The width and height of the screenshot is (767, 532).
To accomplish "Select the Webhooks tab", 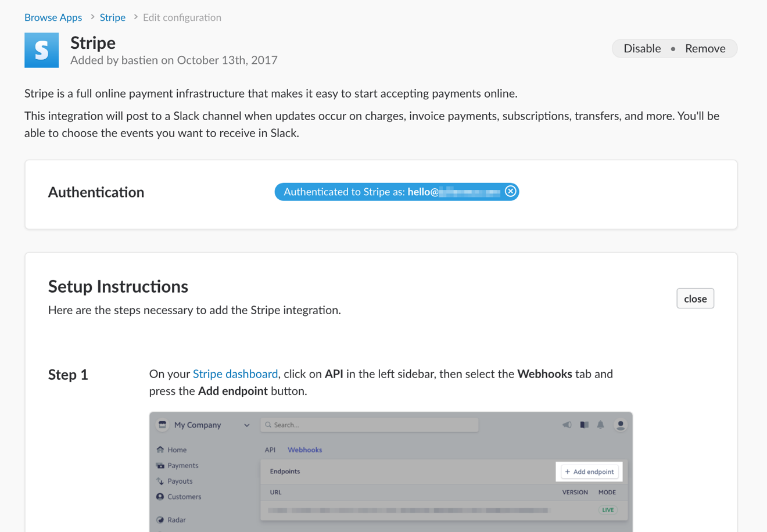I will [304, 450].
